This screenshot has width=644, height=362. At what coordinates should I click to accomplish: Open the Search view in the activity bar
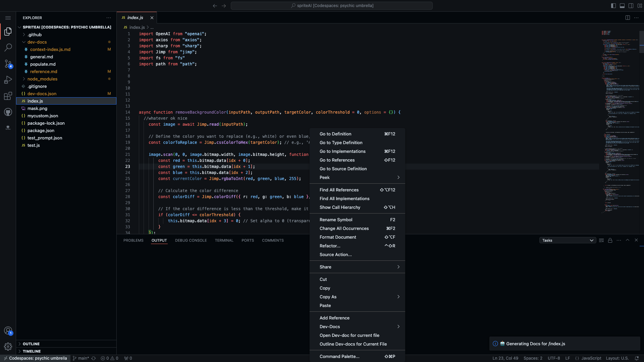[x=8, y=48]
